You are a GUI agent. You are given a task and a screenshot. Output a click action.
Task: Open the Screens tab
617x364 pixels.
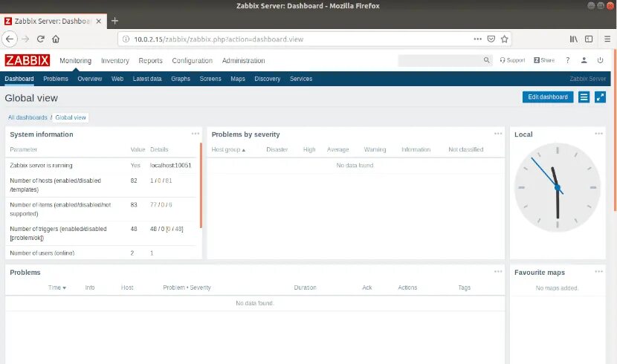pos(210,79)
